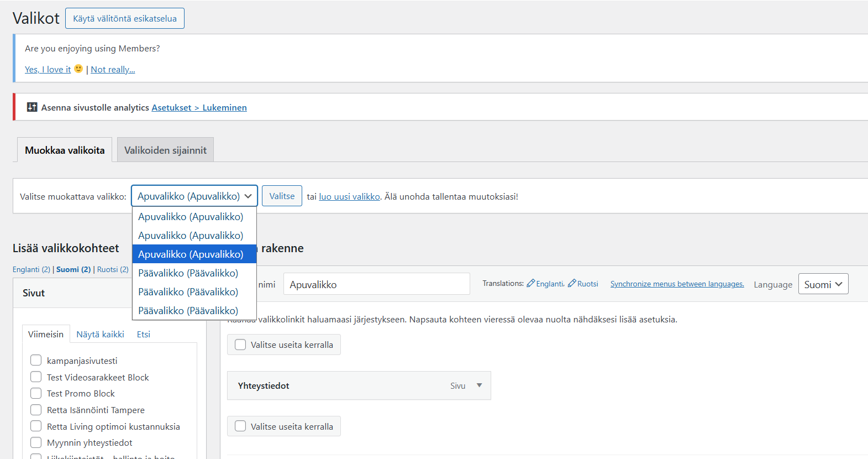Viewport: 868px width, 459px height.
Task: Follow the luo uusi valikko link
Action: coord(349,197)
